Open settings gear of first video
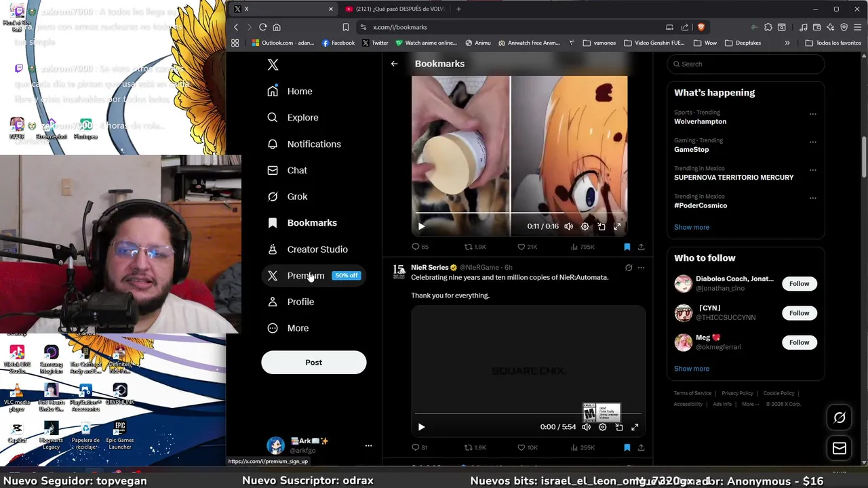Image resolution: width=868 pixels, height=488 pixels. click(585, 226)
